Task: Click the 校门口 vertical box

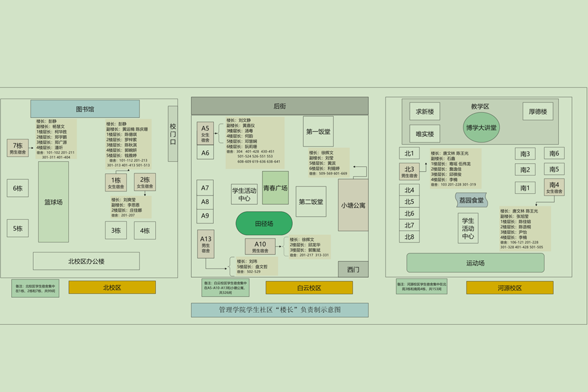Action: coord(172,134)
